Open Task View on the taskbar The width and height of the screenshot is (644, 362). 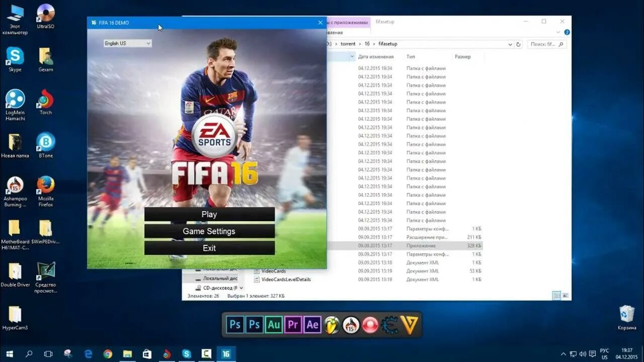48,354
